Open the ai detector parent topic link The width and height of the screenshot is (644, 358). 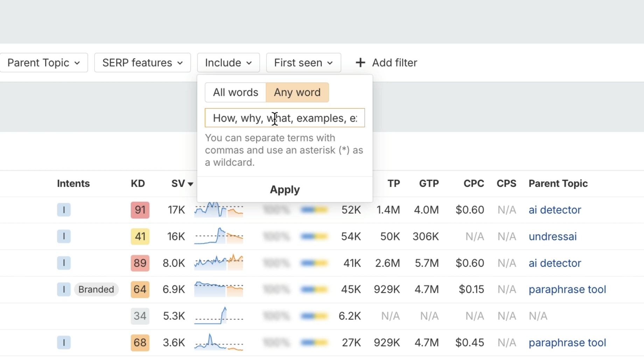point(554,210)
